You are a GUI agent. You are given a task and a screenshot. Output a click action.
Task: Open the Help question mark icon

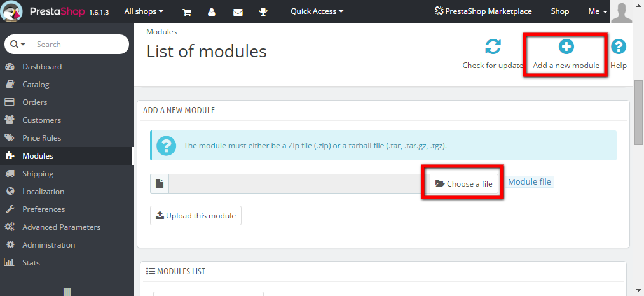pyautogui.click(x=618, y=46)
